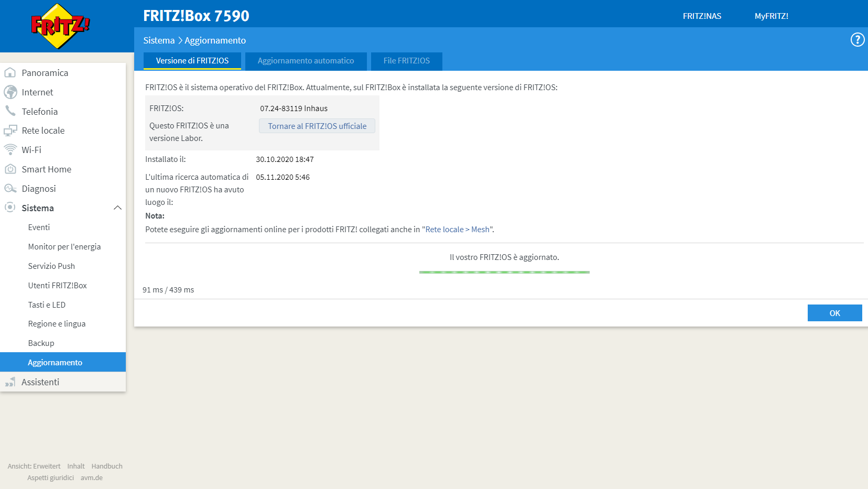
Task: Click FRITZ!Box 7590 title
Action: (x=196, y=16)
